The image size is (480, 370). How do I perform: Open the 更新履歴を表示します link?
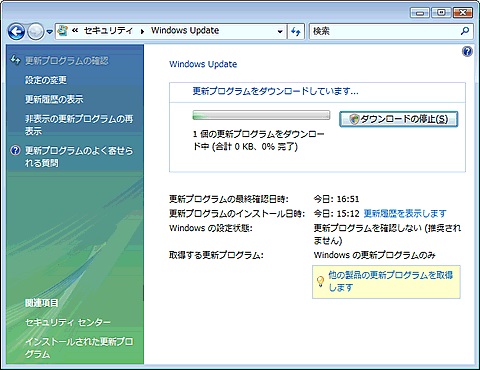coord(405,213)
